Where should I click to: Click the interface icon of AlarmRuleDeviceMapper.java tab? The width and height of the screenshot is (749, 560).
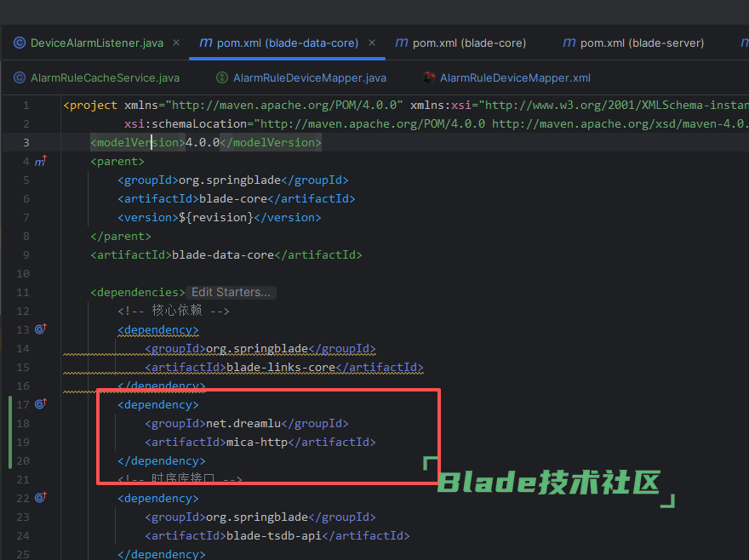coord(221,77)
